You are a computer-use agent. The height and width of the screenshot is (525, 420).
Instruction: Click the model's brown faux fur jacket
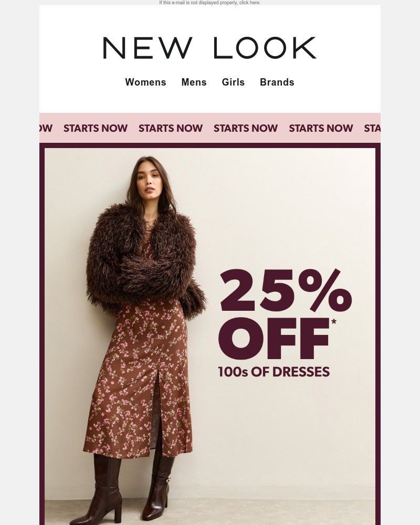[144, 258]
